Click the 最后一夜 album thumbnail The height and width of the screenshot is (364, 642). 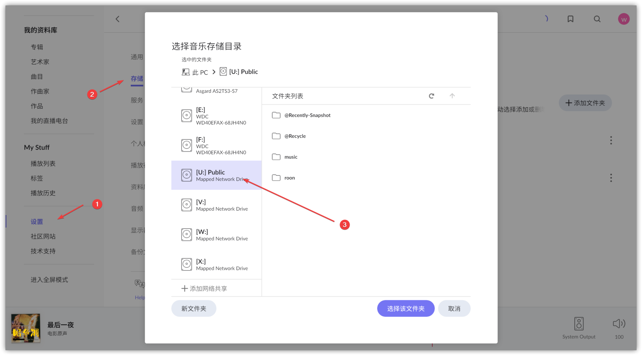26,328
